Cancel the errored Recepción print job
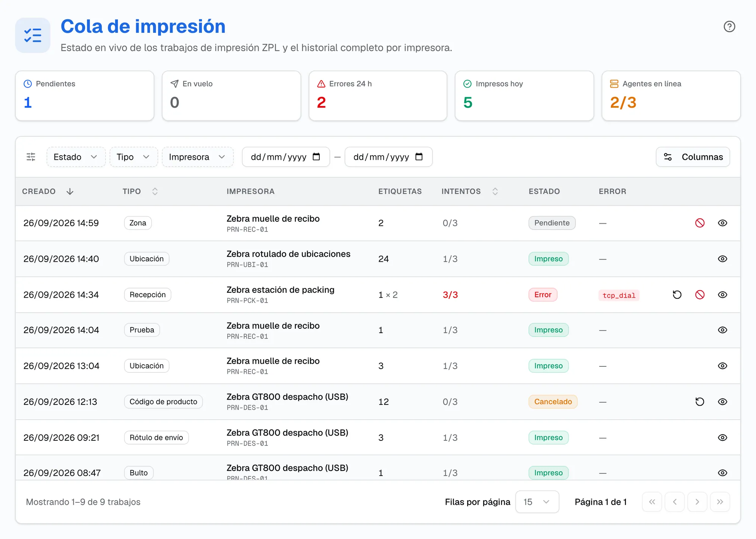The width and height of the screenshot is (756, 539). pos(700,295)
